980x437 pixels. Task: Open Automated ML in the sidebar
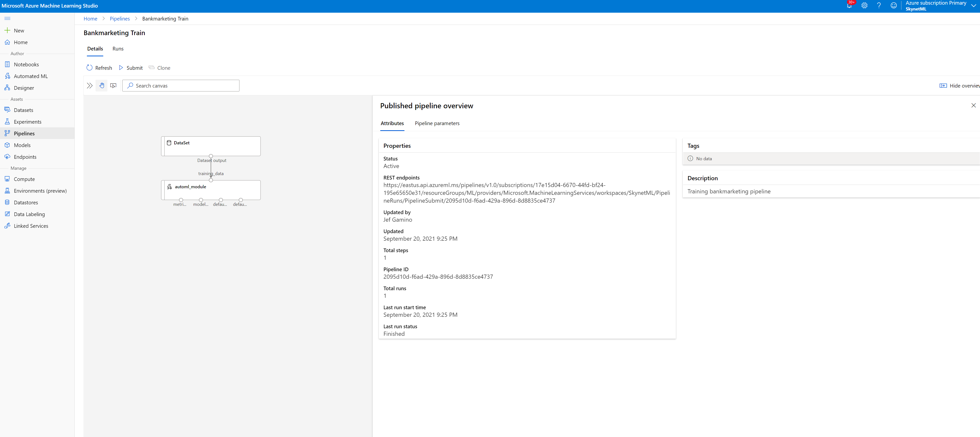31,76
